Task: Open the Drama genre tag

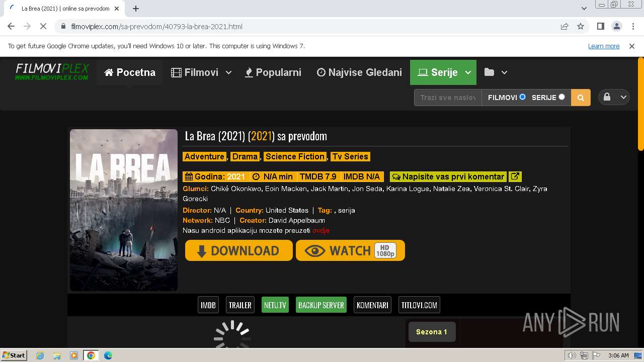Action: click(245, 156)
